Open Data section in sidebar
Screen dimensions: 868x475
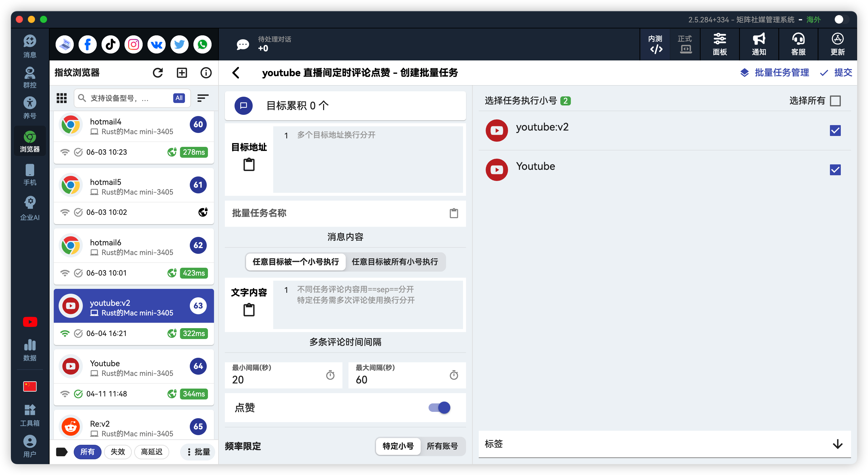30,350
